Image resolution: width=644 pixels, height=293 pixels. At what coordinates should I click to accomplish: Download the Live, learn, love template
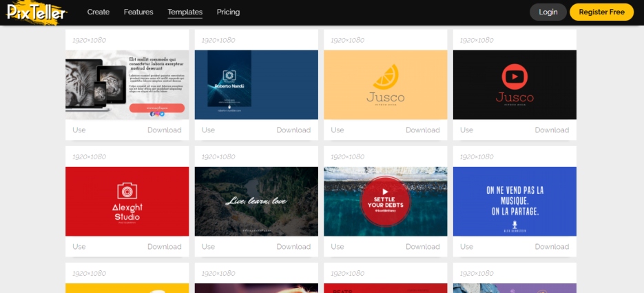coord(293,247)
